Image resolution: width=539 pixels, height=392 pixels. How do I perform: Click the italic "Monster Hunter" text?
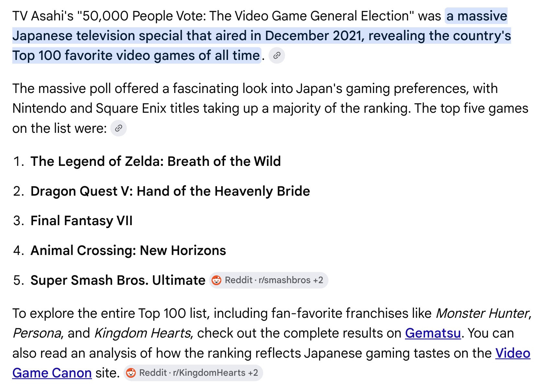click(x=482, y=313)
